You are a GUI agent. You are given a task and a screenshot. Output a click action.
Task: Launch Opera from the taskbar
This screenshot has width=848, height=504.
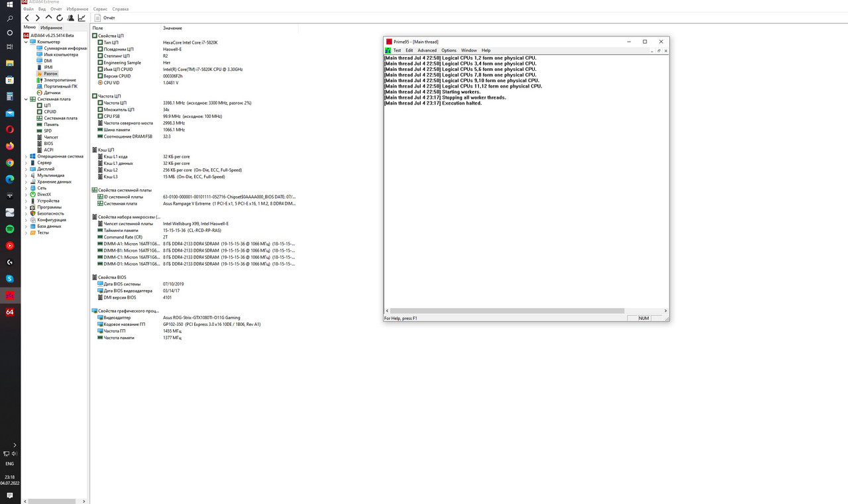coord(10,130)
